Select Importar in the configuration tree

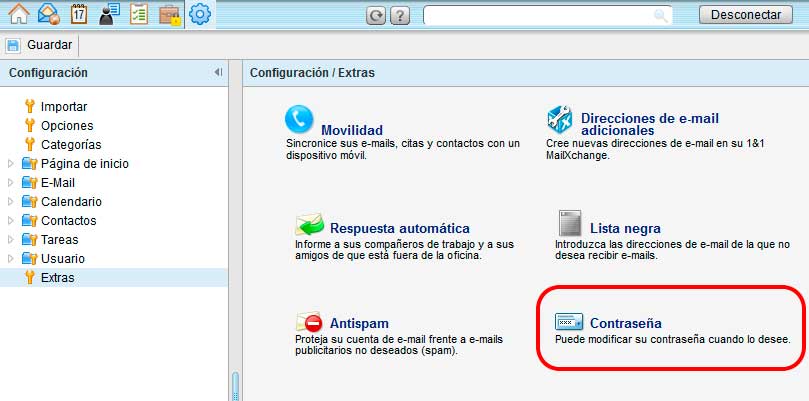[x=64, y=107]
